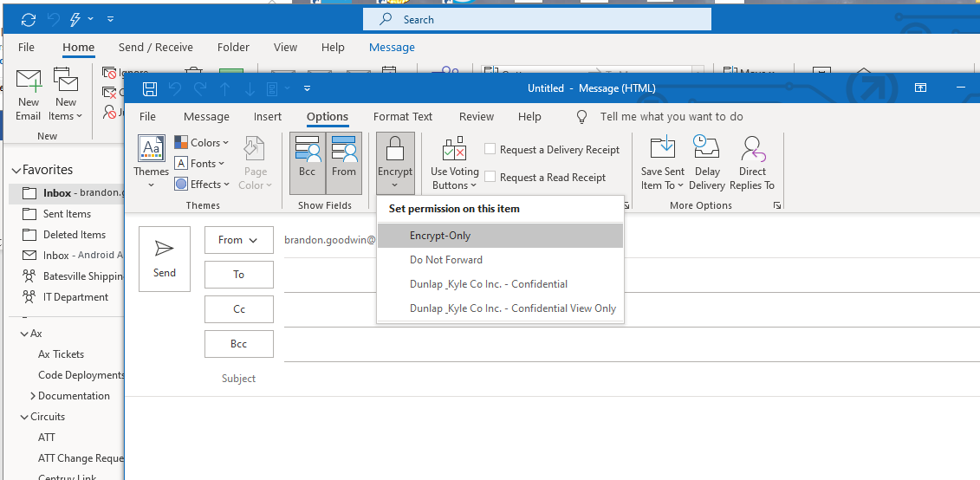Send the message with Send button

pyautogui.click(x=165, y=259)
